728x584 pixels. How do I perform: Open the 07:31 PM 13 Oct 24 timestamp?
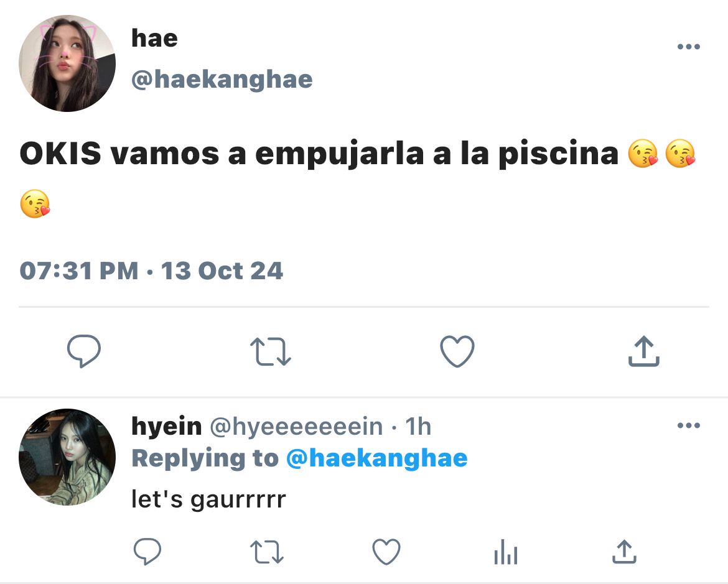pyautogui.click(x=151, y=271)
